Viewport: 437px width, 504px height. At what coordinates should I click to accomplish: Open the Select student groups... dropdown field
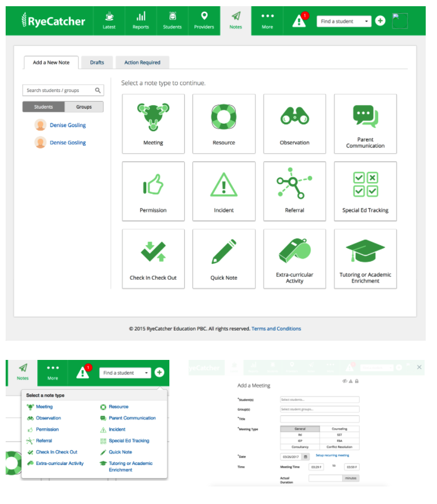point(320,409)
